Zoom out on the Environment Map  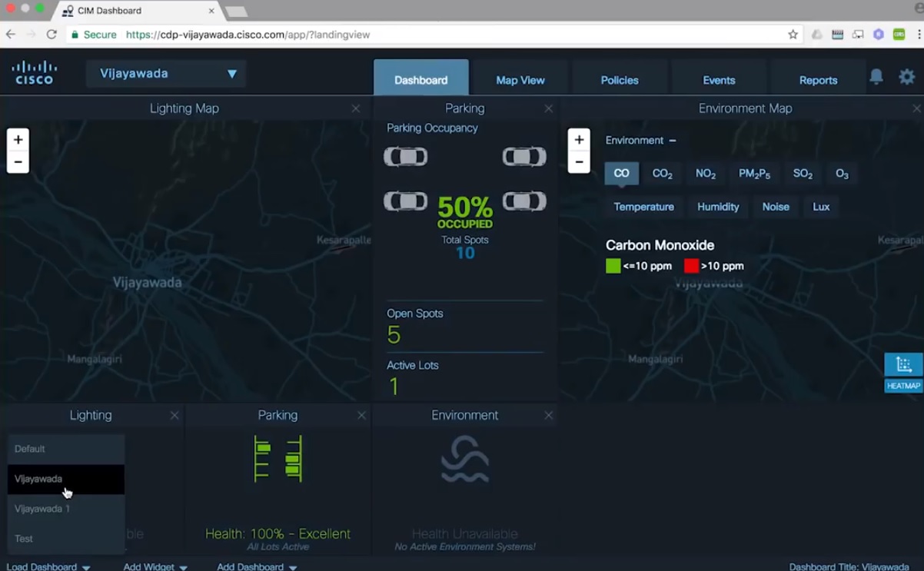coord(579,162)
